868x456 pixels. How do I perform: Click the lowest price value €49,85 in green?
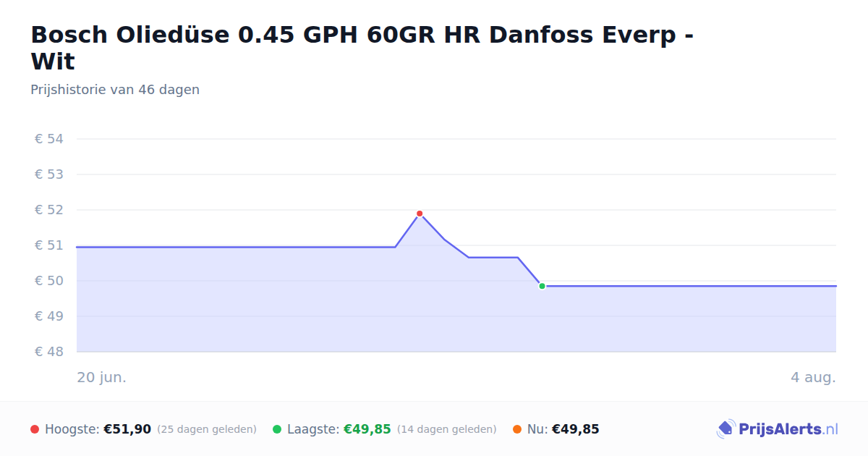coord(367,429)
